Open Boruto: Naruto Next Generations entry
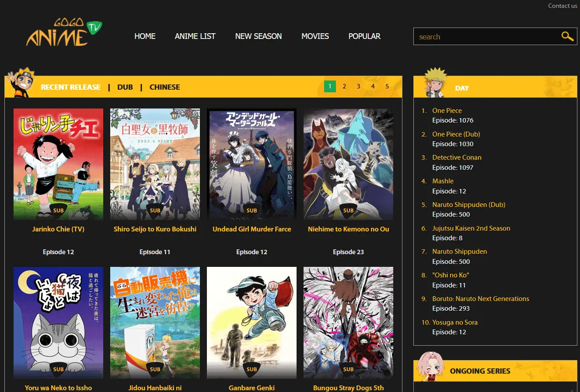 (x=481, y=299)
